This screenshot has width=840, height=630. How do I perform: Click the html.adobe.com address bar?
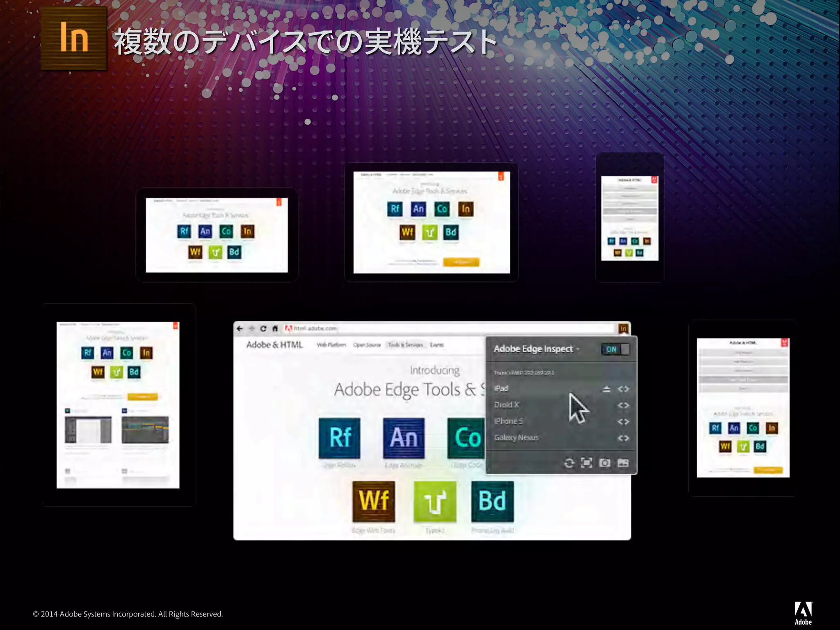(449, 329)
